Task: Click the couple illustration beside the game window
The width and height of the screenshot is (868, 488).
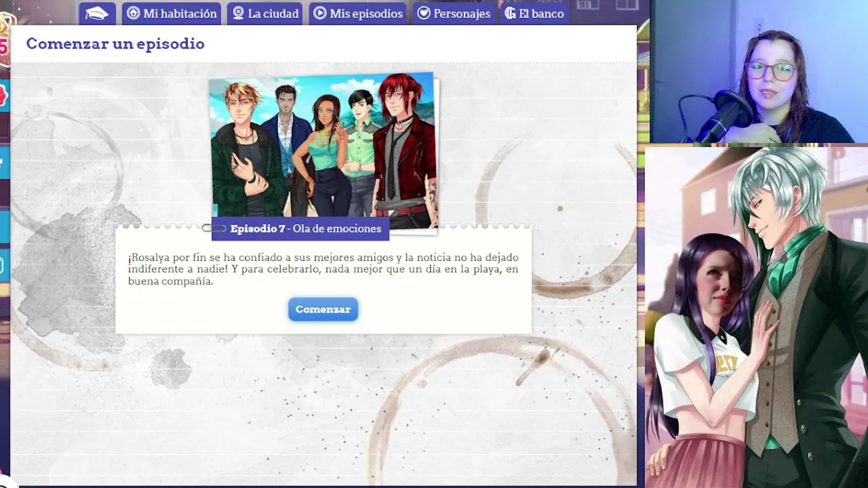Action: [755, 317]
